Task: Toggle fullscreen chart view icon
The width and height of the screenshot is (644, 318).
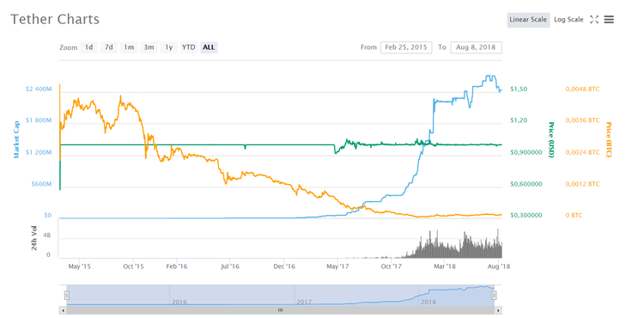Action: [594, 19]
